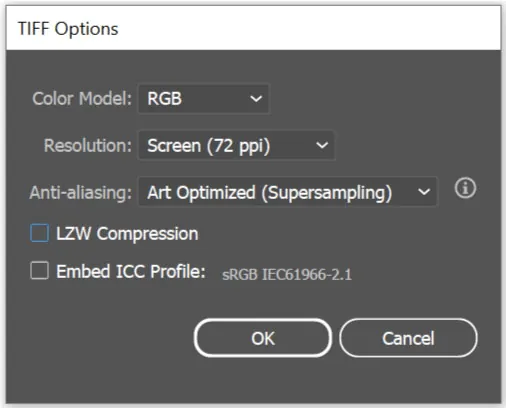Expand the Art Optimized (Supersampling) dropdown
This screenshot has height=408, width=506.
(288, 192)
